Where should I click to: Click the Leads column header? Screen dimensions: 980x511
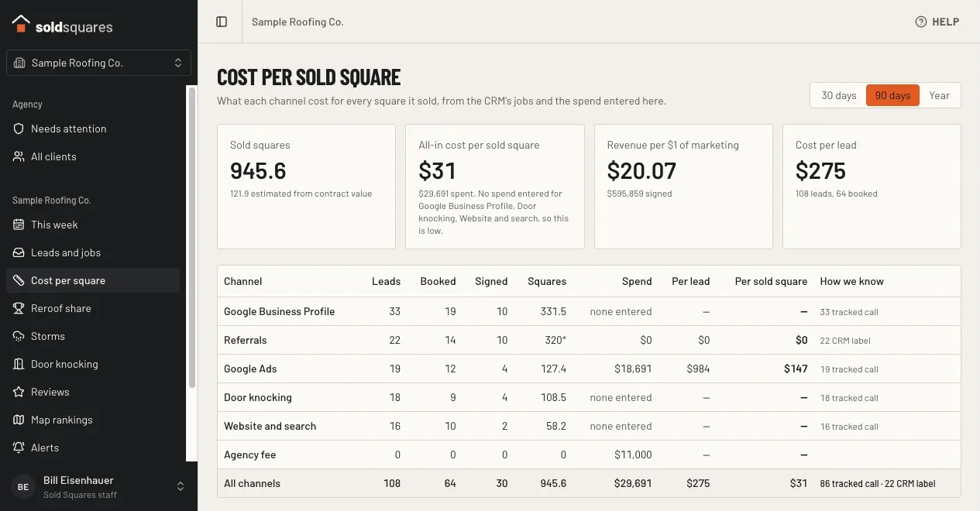pyautogui.click(x=387, y=281)
